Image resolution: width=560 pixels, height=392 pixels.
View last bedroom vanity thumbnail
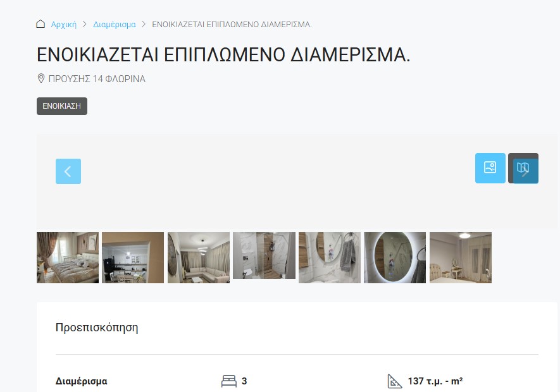click(x=461, y=257)
